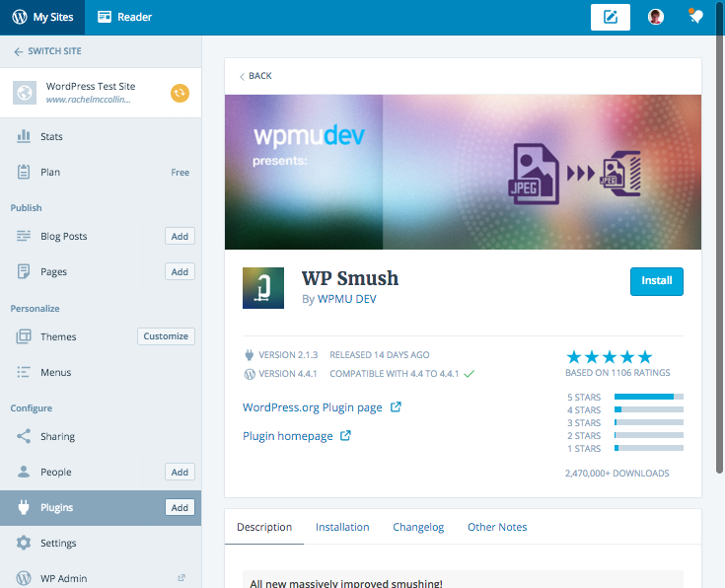Click the 2,470,000+ DOWNLOADS text
725x588 pixels.
click(616, 474)
